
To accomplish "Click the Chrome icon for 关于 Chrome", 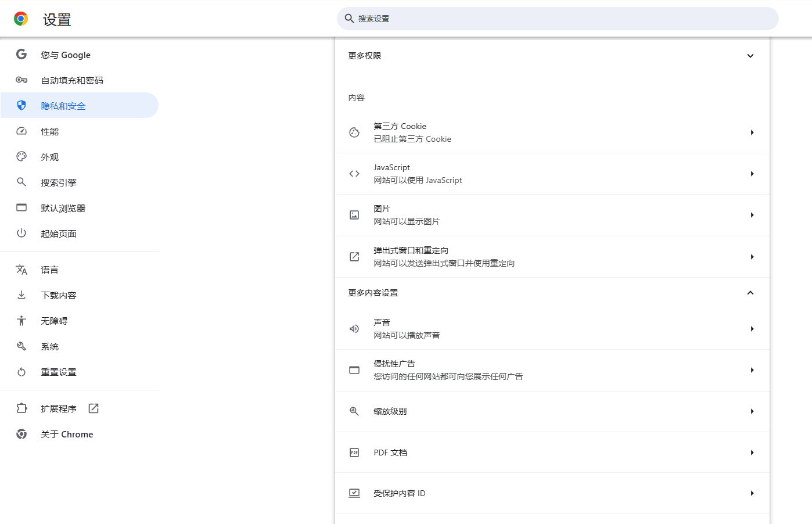I will 21,434.
